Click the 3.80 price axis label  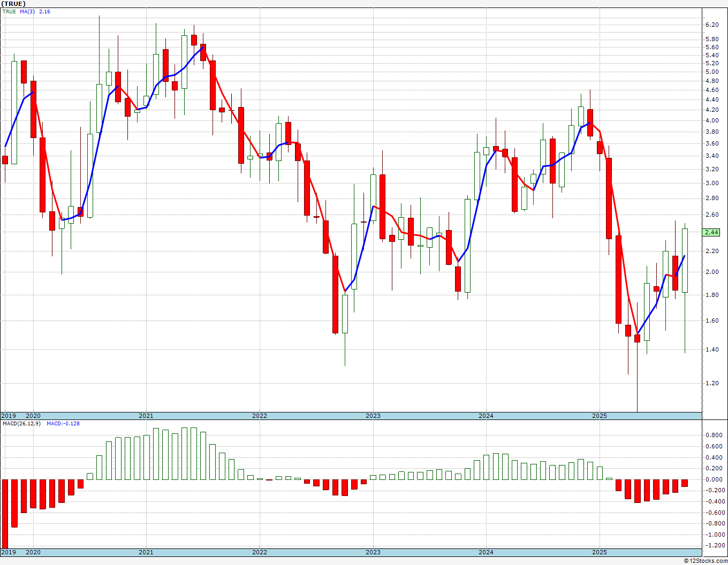point(712,132)
